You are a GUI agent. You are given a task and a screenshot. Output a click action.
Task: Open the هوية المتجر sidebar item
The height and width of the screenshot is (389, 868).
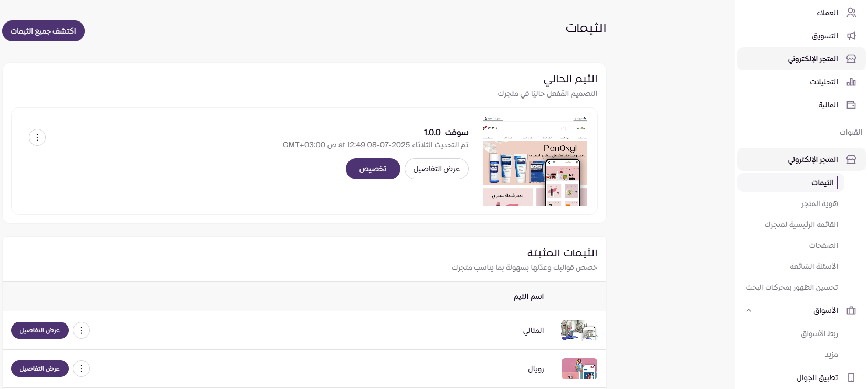pyautogui.click(x=819, y=203)
